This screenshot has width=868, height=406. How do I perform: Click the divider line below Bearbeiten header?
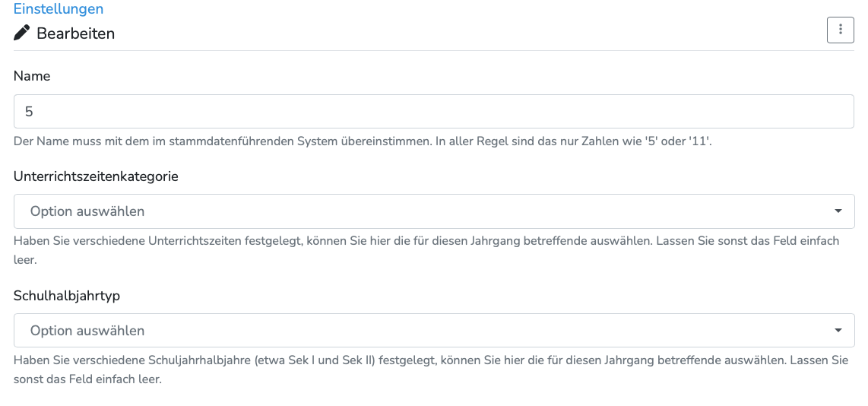click(x=433, y=50)
